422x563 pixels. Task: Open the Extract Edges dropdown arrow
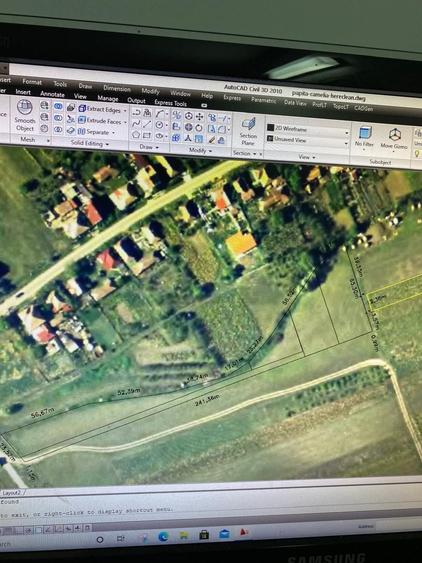(125, 110)
